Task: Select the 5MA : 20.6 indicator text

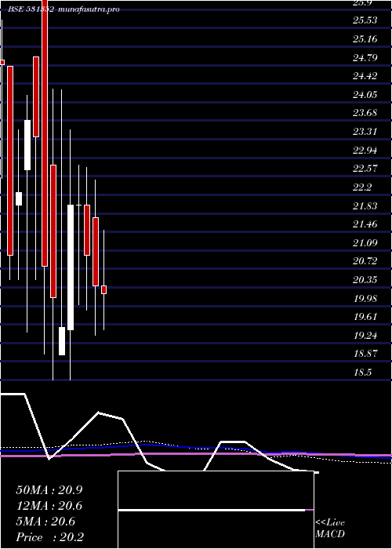Action: 45,522
